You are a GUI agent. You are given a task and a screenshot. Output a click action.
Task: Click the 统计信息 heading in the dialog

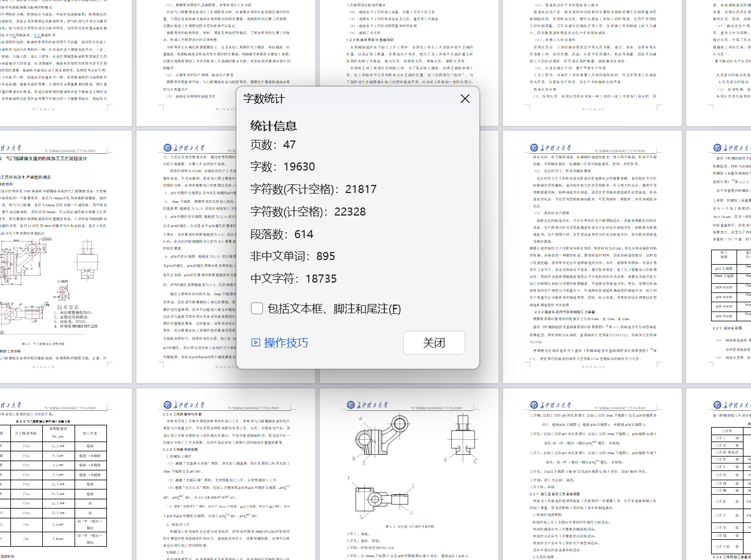(x=273, y=125)
